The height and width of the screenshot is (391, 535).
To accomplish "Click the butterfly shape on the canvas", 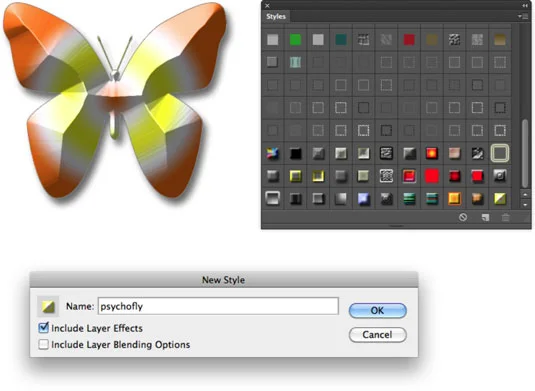I will 115,99.
